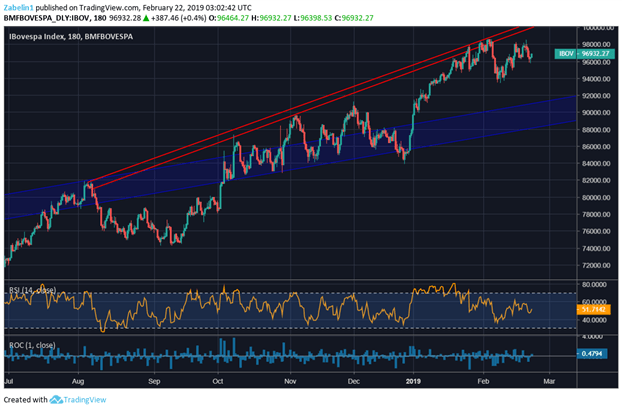Click the 90000.00 price axis label

coord(596,113)
